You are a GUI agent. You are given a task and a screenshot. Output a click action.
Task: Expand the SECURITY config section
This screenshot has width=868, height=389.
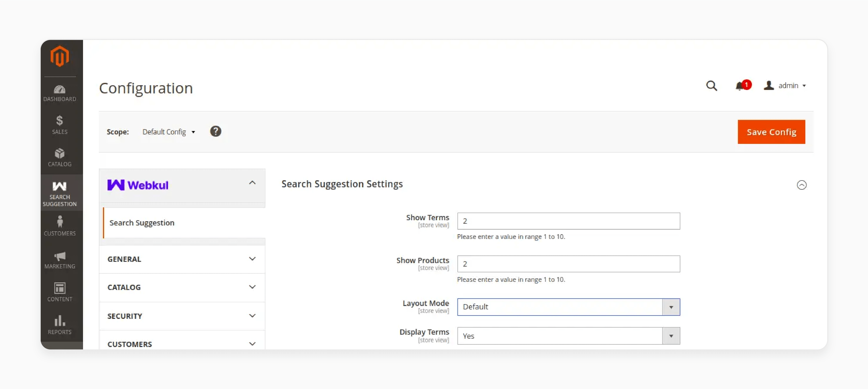point(182,316)
